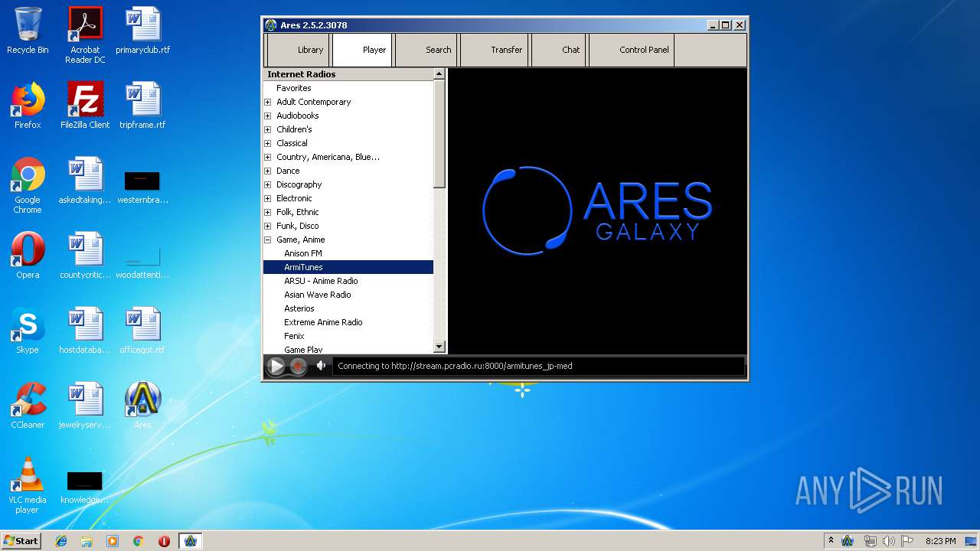The height and width of the screenshot is (551, 980).
Task: Click the connecting status text
Action: click(x=455, y=366)
